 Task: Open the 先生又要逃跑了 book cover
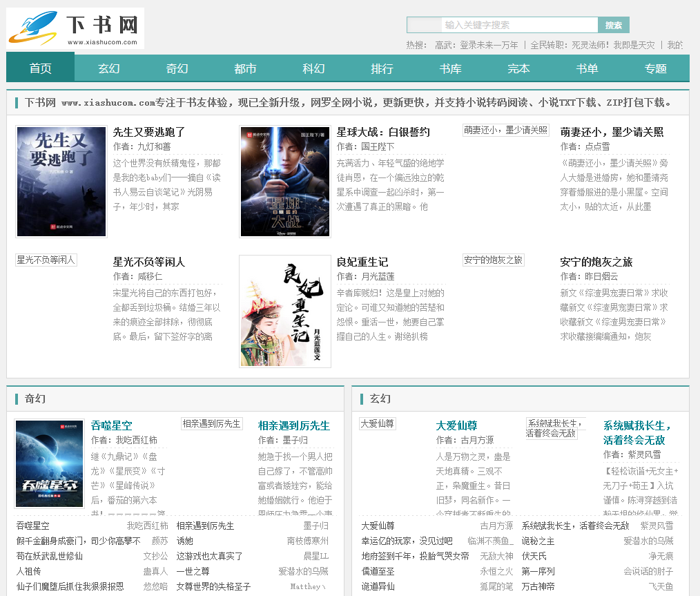pyautogui.click(x=61, y=182)
